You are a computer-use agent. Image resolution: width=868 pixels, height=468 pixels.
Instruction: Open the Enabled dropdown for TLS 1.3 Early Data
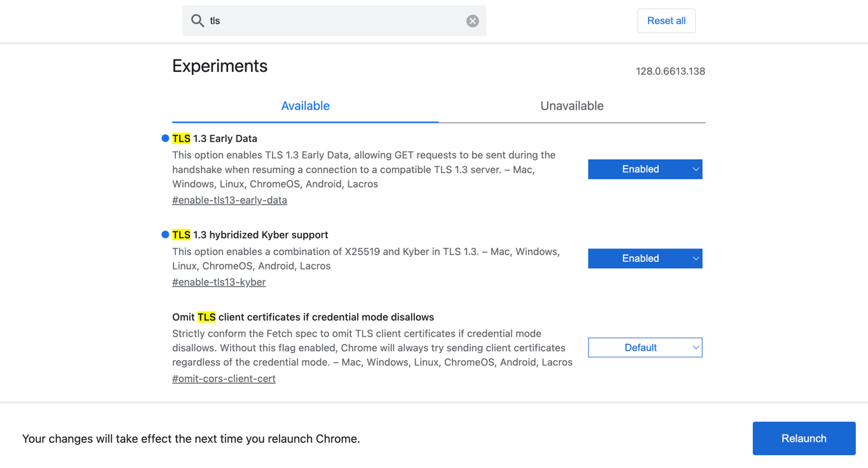tap(645, 169)
